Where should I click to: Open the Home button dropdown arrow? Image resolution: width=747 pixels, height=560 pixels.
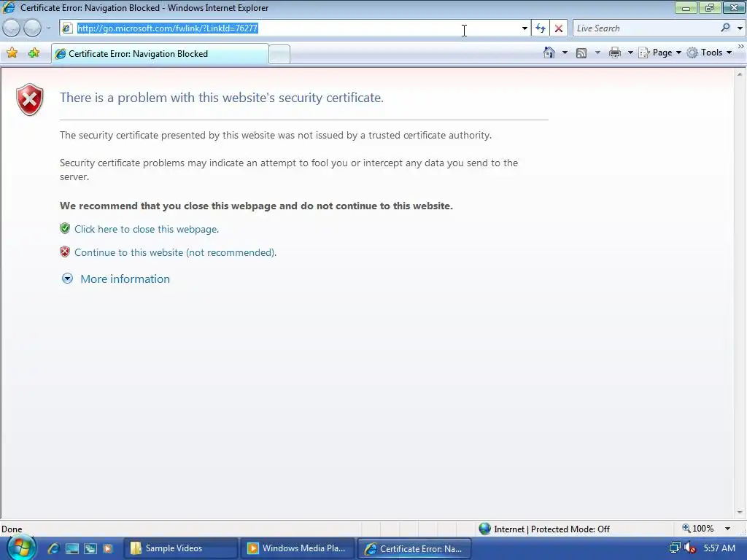pyautogui.click(x=565, y=52)
